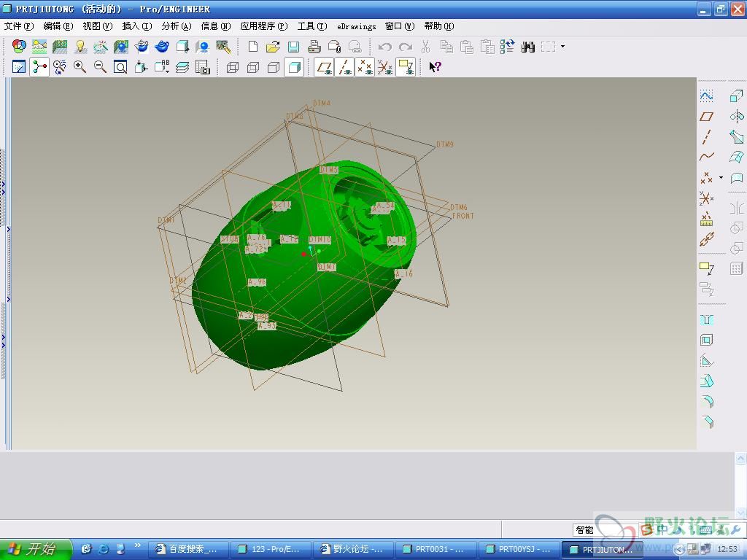Select the Shell tool
The image size is (747, 560).
tap(706, 340)
